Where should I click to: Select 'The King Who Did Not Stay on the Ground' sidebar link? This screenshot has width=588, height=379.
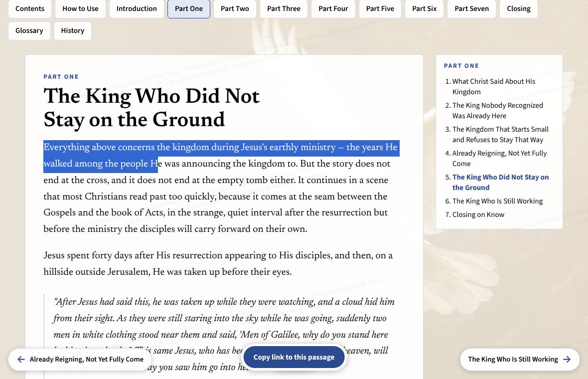pos(500,183)
